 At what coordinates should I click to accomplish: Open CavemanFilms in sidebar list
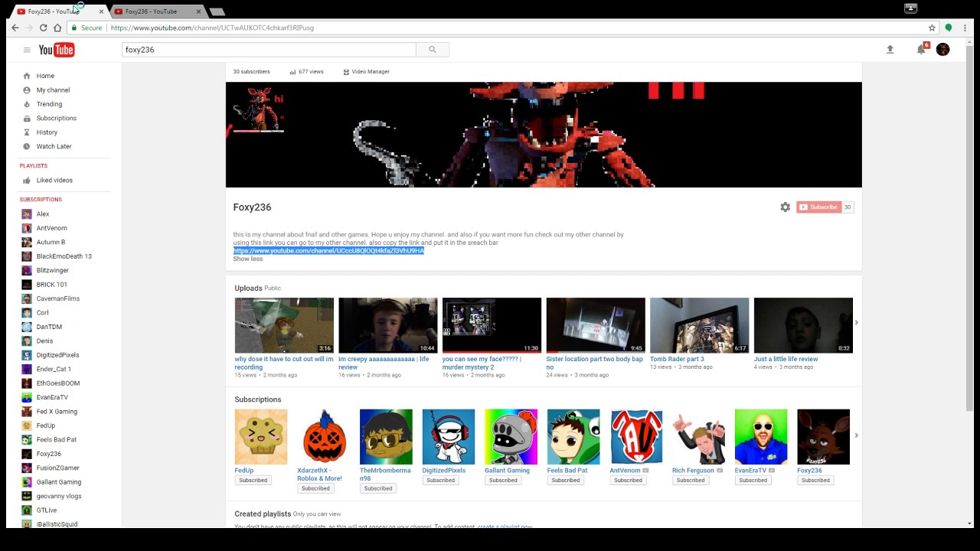coord(57,298)
